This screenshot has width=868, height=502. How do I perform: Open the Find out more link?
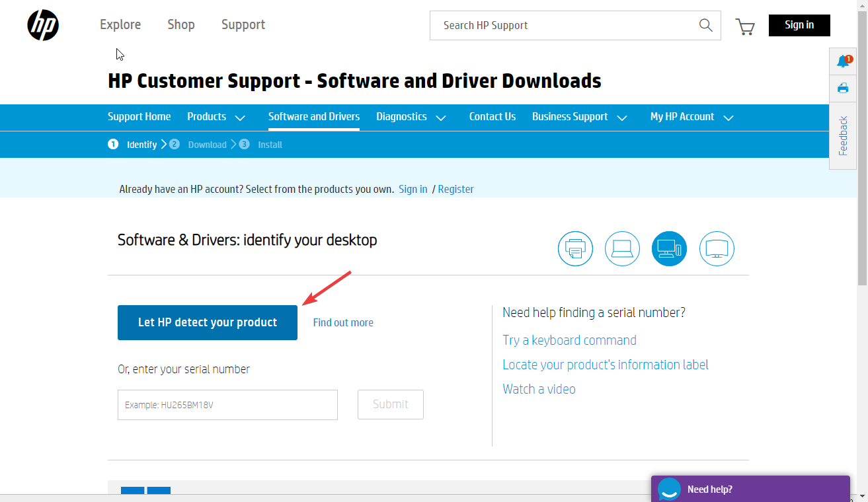343,322
